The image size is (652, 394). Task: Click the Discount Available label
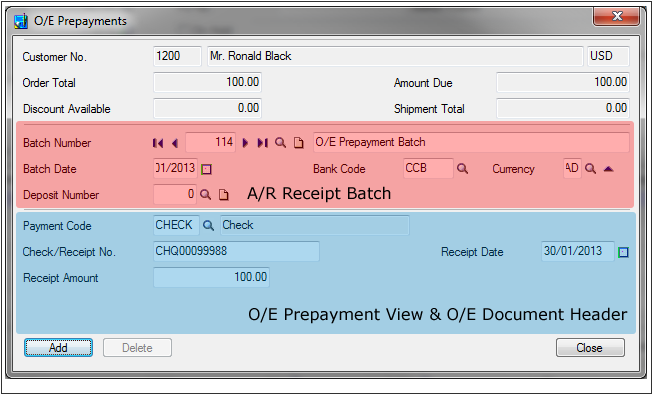(67, 109)
